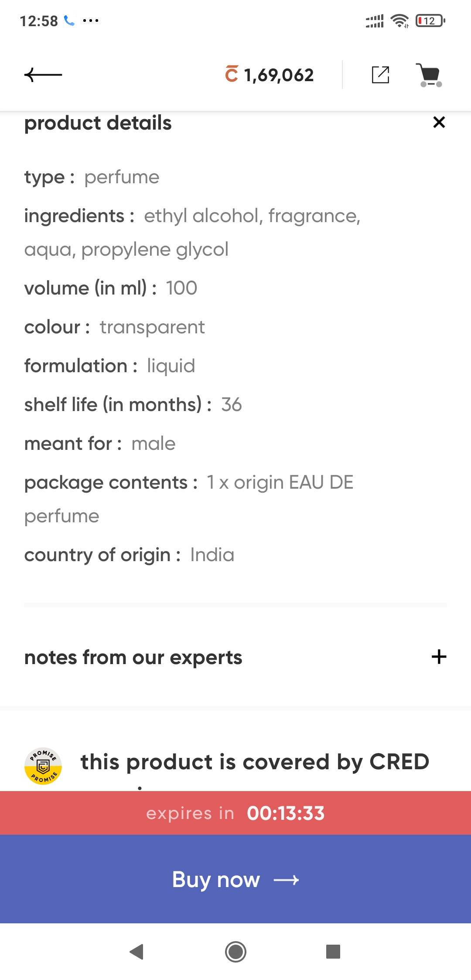Tap the CRED Promise badge icon
This screenshot has width=471, height=980.
click(x=43, y=766)
